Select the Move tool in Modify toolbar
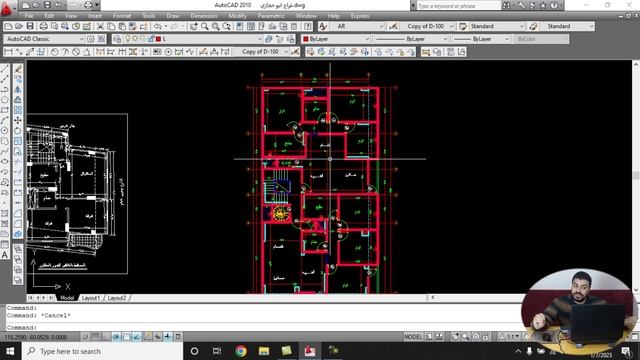The height and width of the screenshot is (360, 640). (x=18, y=120)
